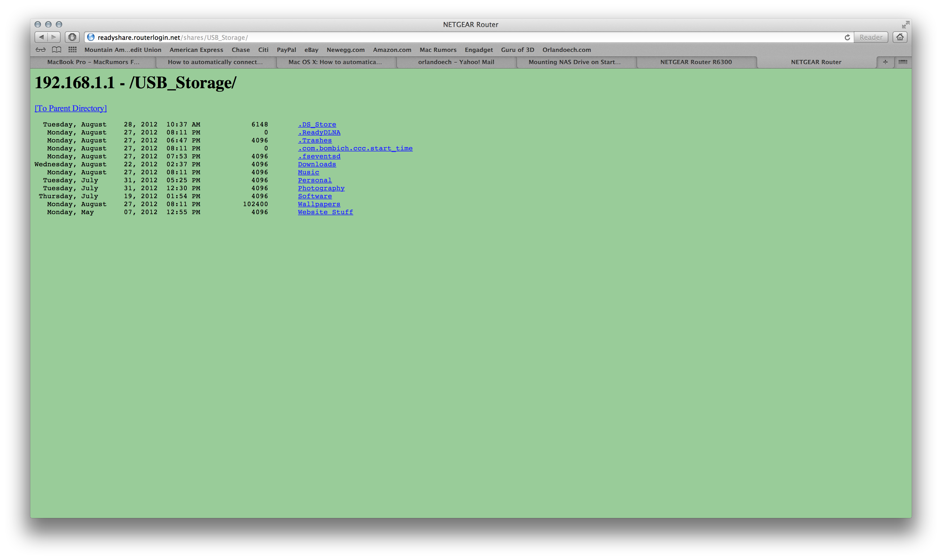
Task: Open PayPal bookmark
Action: (x=286, y=50)
